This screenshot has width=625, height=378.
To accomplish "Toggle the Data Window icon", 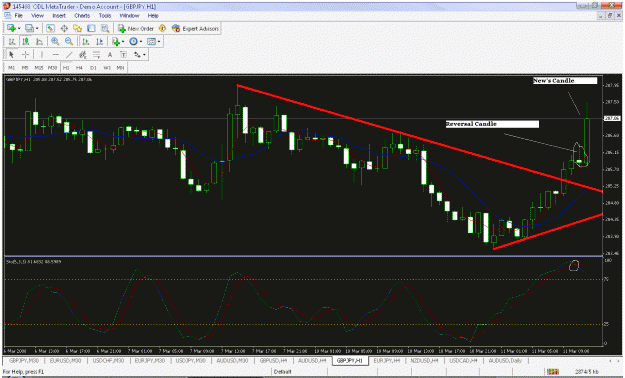I will [x=64, y=28].
